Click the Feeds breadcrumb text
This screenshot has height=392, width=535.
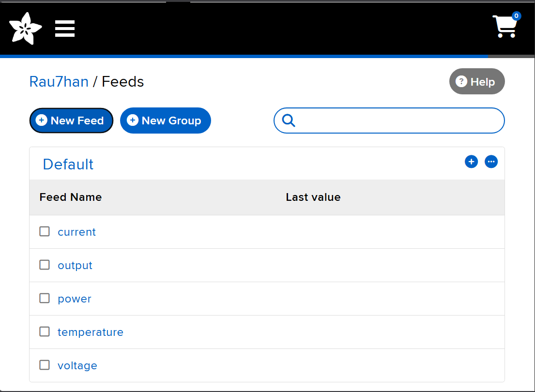[123, 82]
